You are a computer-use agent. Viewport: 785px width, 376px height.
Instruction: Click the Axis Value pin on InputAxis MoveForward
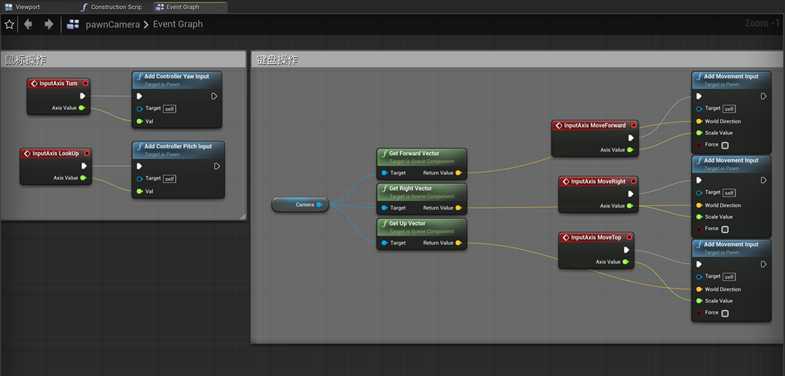(x=630, y=150)
